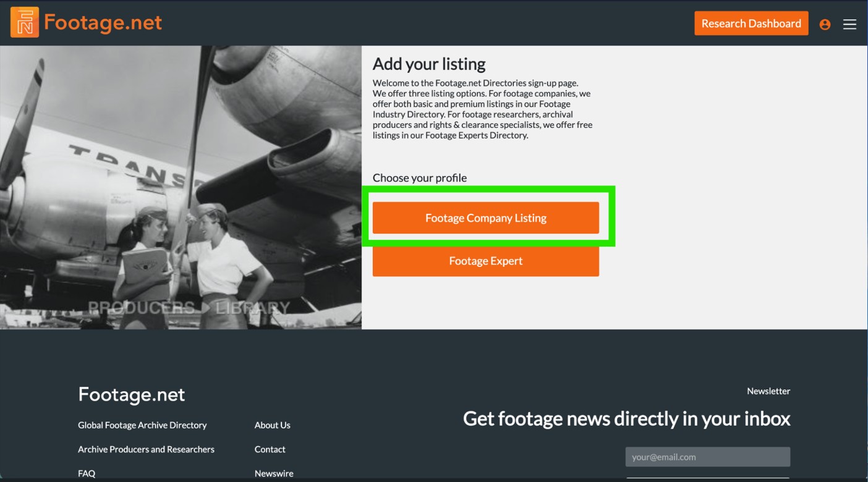Open the About Us page

pyautogui.click(x=272, y=425)
